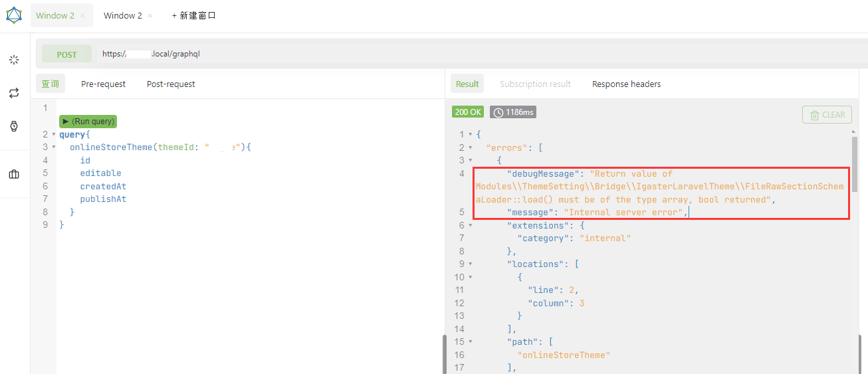Image resolution: width=868 pixels, height=374 pixels.
Task: Click the watch icon in the sidebar
Action: (x=14, y=126)
